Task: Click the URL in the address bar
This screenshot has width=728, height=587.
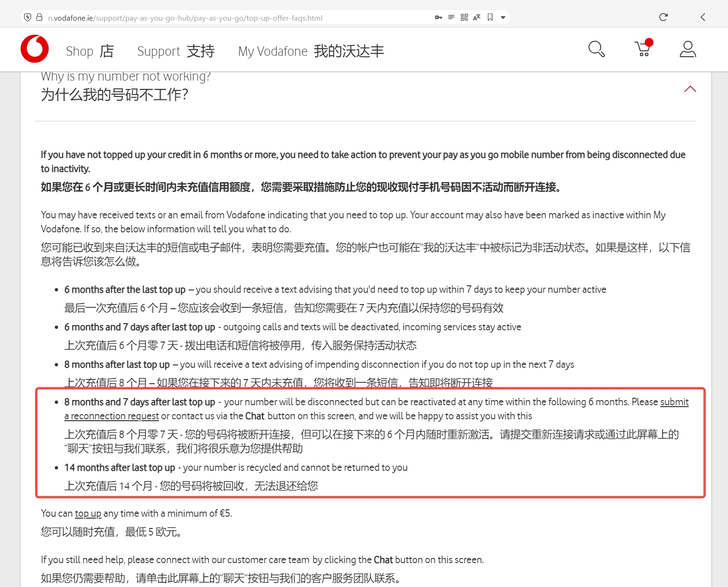Action: tap(185, 18)
